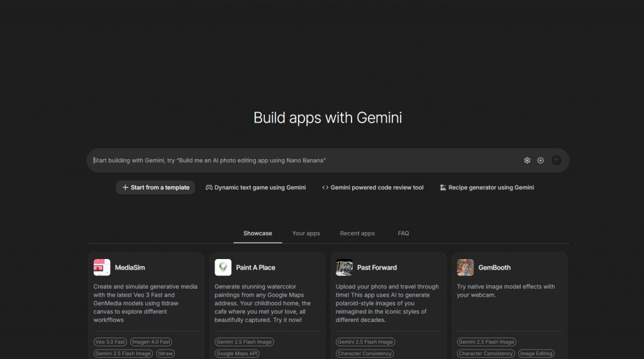Click Paint A Place's Gemini 2.5 Flash Image tag
This screenshot has width=644, height=359.
pyautogui.click(x=245, y=342)
